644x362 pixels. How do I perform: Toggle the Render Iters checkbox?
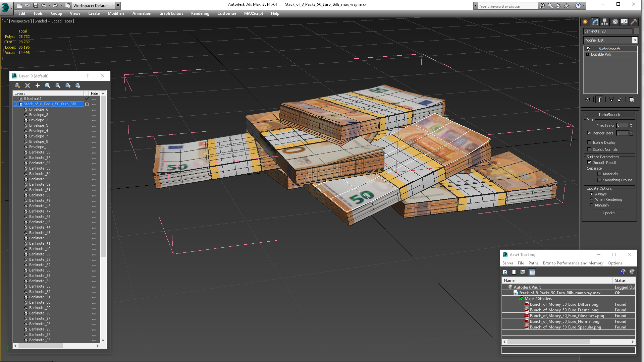click(589, 133)
